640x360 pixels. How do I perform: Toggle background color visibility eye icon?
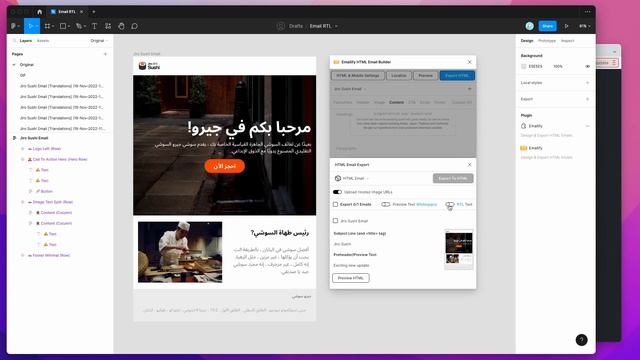pos(587,66)
